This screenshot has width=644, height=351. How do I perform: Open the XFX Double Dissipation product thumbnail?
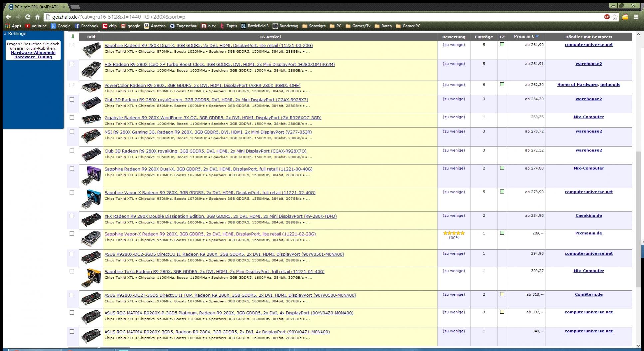91,220
